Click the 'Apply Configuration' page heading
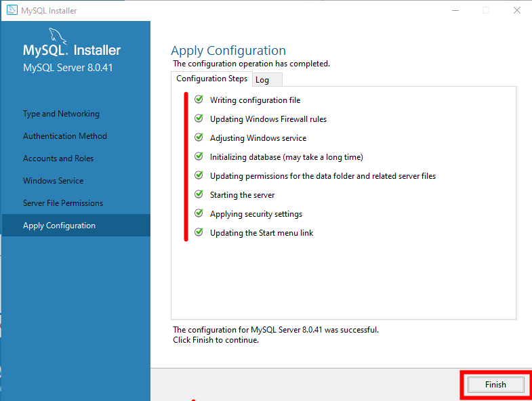 pos(228,51)
